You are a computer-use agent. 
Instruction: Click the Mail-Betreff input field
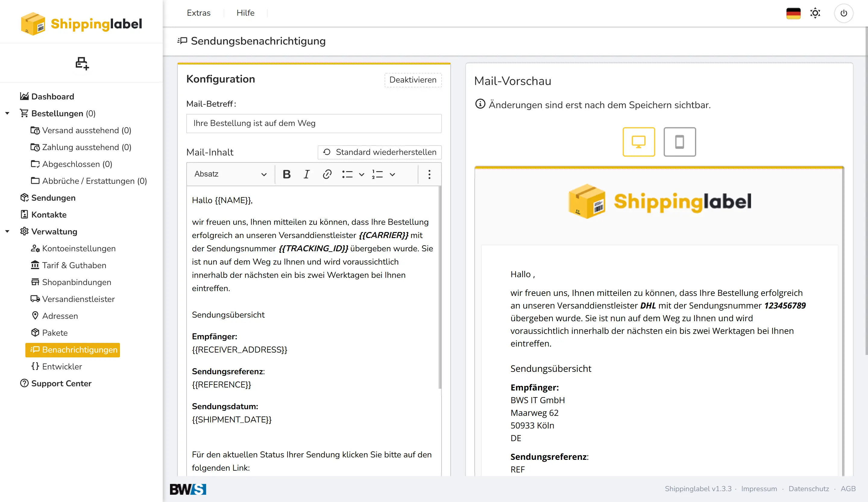click(x=314, y=123)
